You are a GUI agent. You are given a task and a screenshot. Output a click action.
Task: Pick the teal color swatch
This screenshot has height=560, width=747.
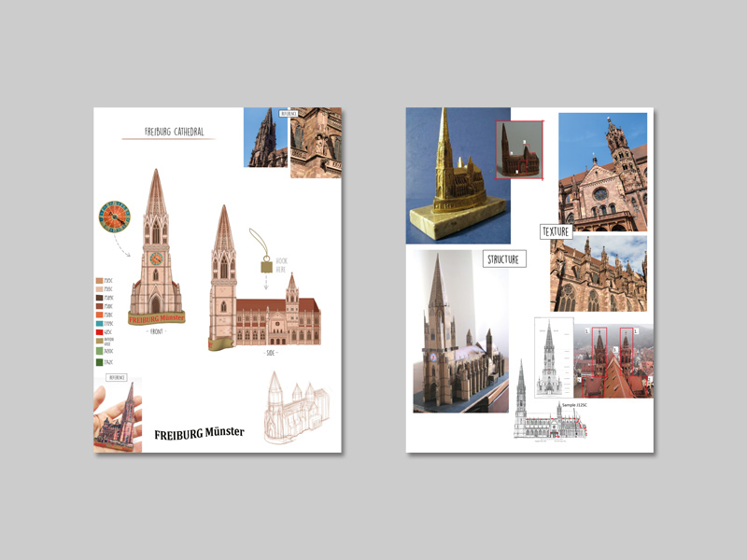coord(99,323)
